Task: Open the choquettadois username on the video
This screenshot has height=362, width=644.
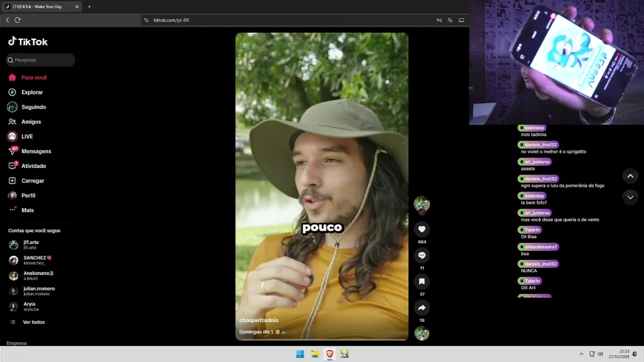Action: click(x=259, y=320)
